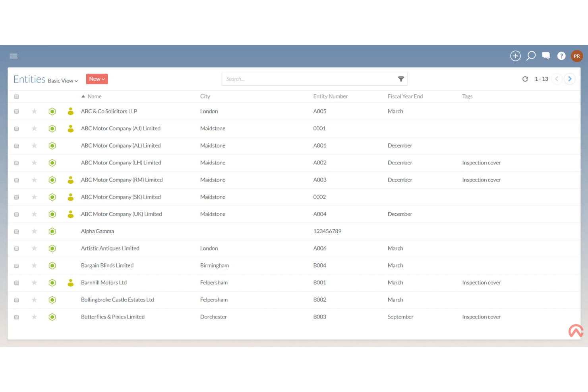This screenshot has height=392, width=588.
Task: Click the help question mark icon
Action: [561, 56]
